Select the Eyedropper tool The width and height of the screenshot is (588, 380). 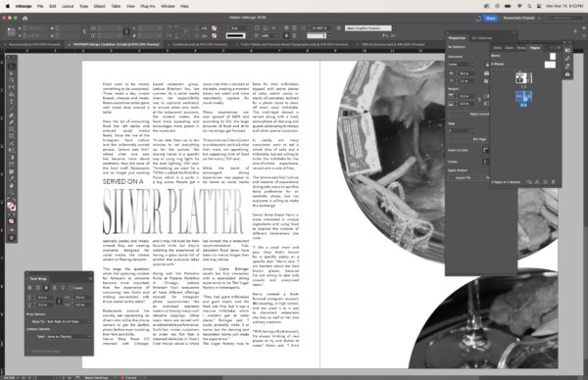12,179
